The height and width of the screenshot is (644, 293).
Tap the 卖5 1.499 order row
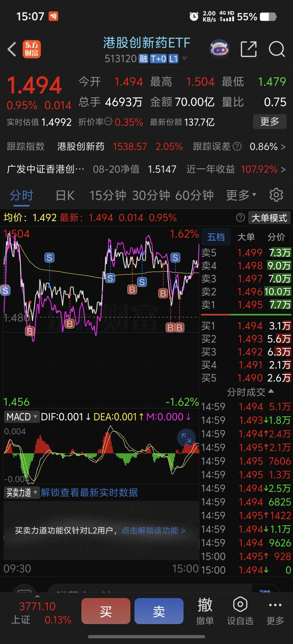click(x=246, y=252)
